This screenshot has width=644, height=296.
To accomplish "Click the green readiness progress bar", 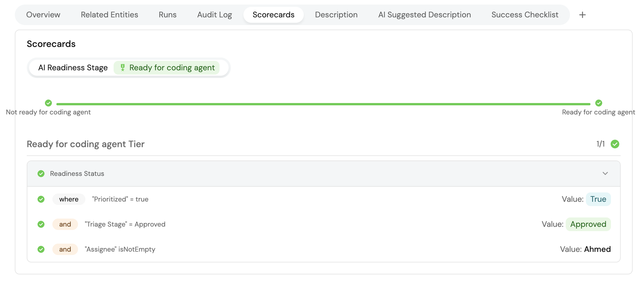I will click(x=323, y=104).
